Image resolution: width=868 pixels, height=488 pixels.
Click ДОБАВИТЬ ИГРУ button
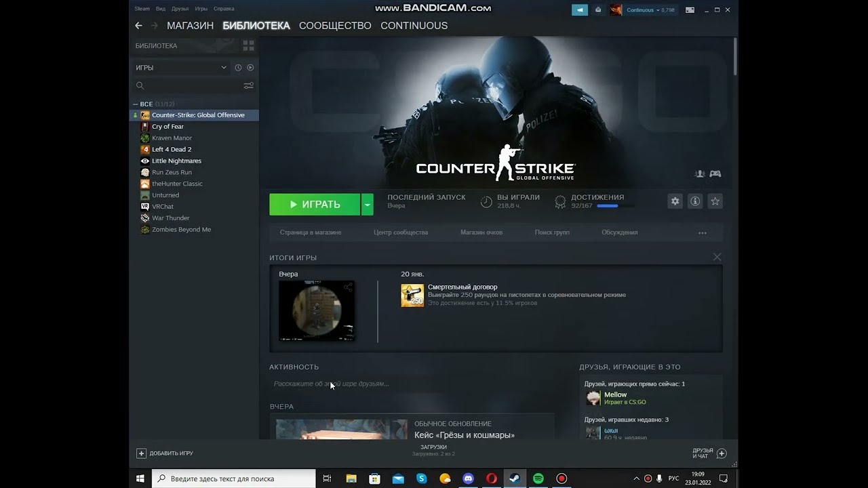coord(165,453)
